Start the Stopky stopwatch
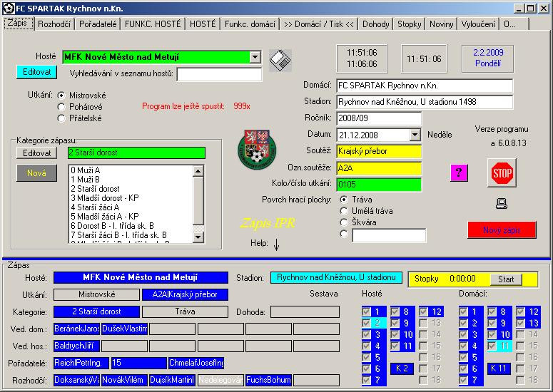The width and height of the screenshot is (553, 392). pyautogui.click(x=506, y=279)
